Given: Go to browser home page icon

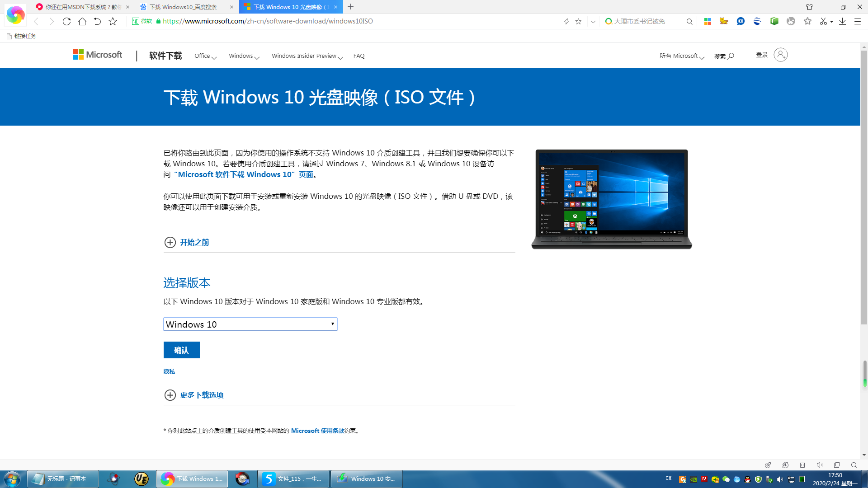Looking at the screenshot, I should (82, 21).
